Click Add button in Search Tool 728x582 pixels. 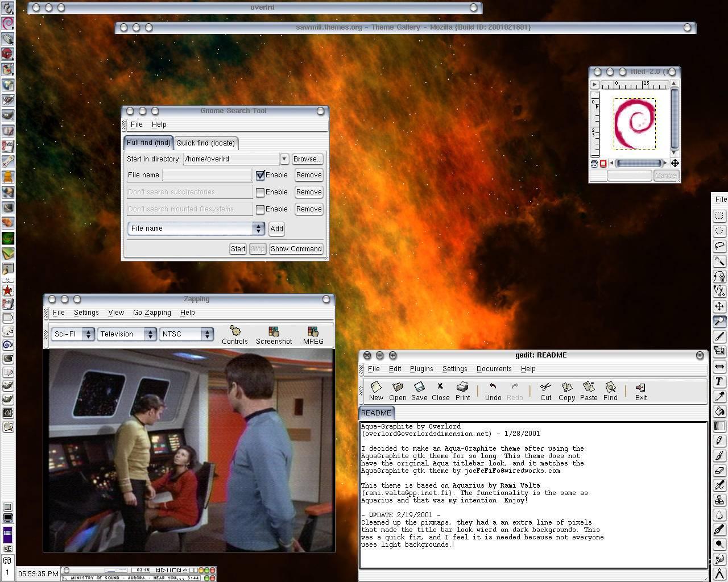coord(276,229)
